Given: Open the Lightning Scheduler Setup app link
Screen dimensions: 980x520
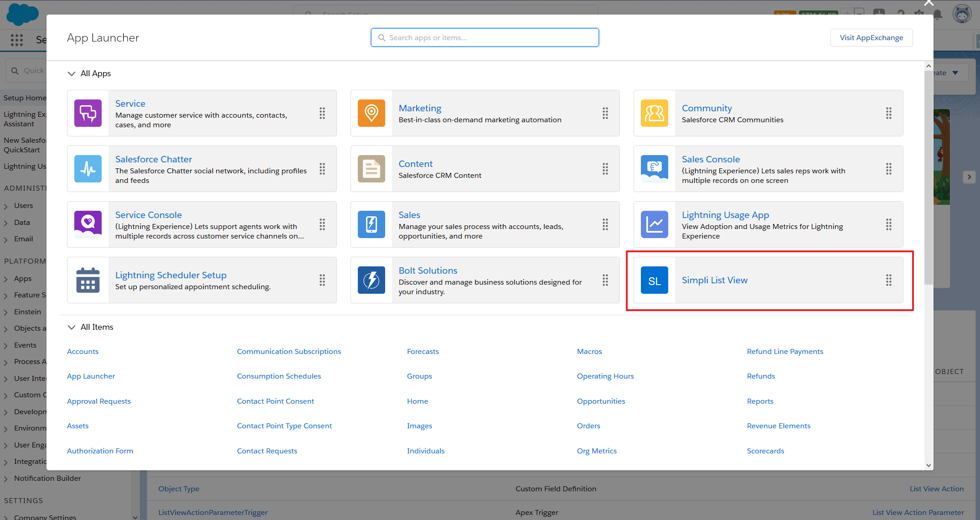Looking at the screenshot, I should click(171, 275).
